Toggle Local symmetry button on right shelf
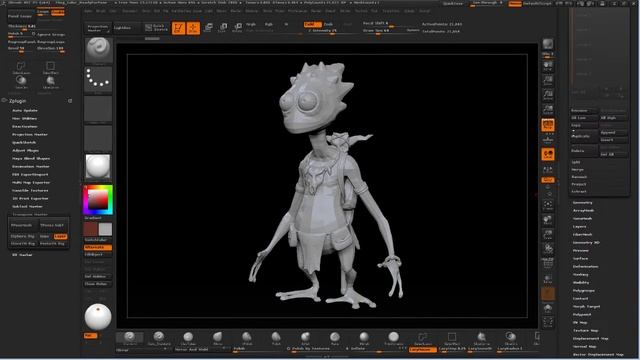This screenshot has width=640, height=360. [x=548, y=154]
